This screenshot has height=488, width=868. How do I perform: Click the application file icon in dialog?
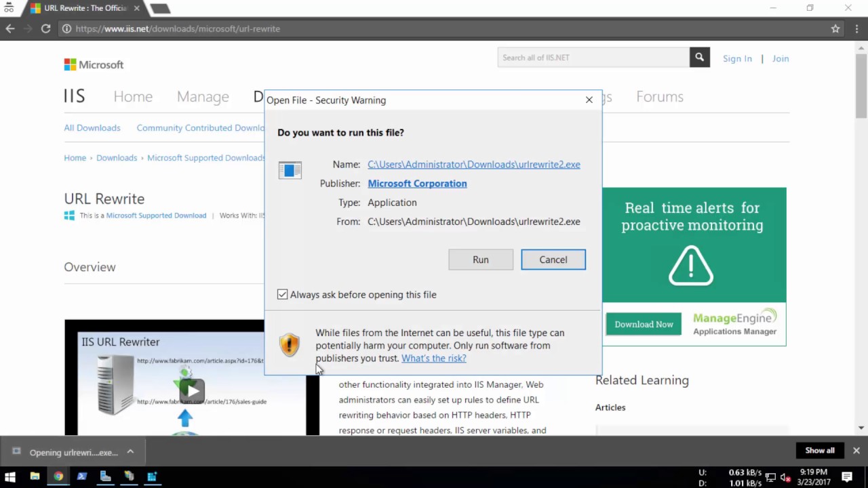(x=290, y=170)
